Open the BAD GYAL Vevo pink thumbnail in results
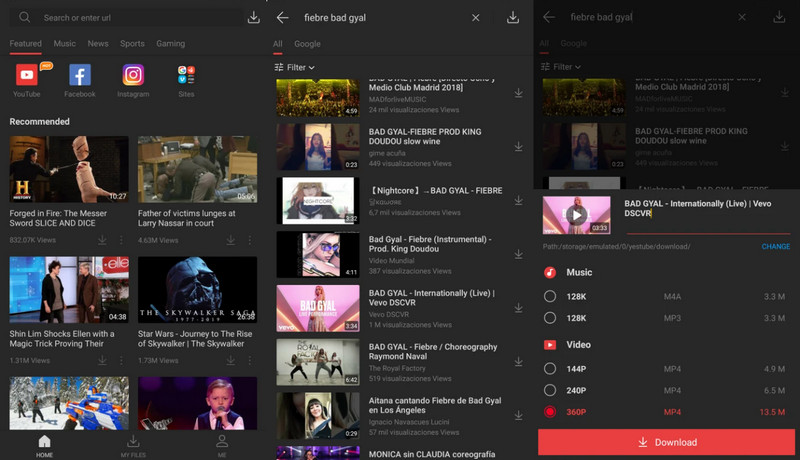Screen dimensions: 800x460 click(318, 308)
